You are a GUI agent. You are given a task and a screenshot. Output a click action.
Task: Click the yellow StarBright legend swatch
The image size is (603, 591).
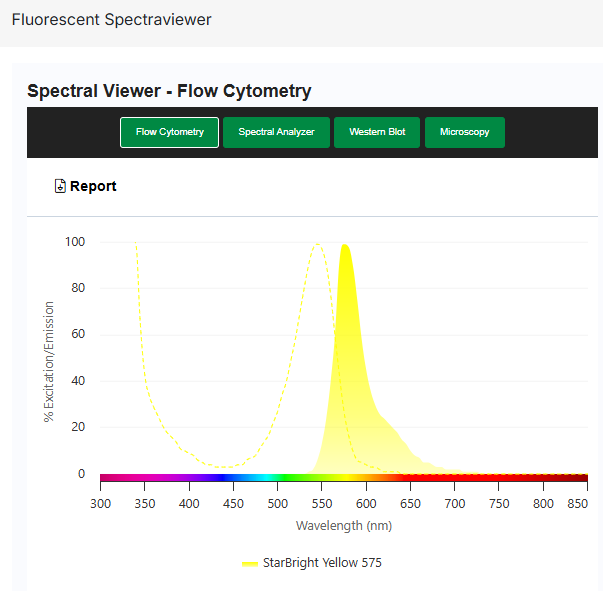click(249, 564)
